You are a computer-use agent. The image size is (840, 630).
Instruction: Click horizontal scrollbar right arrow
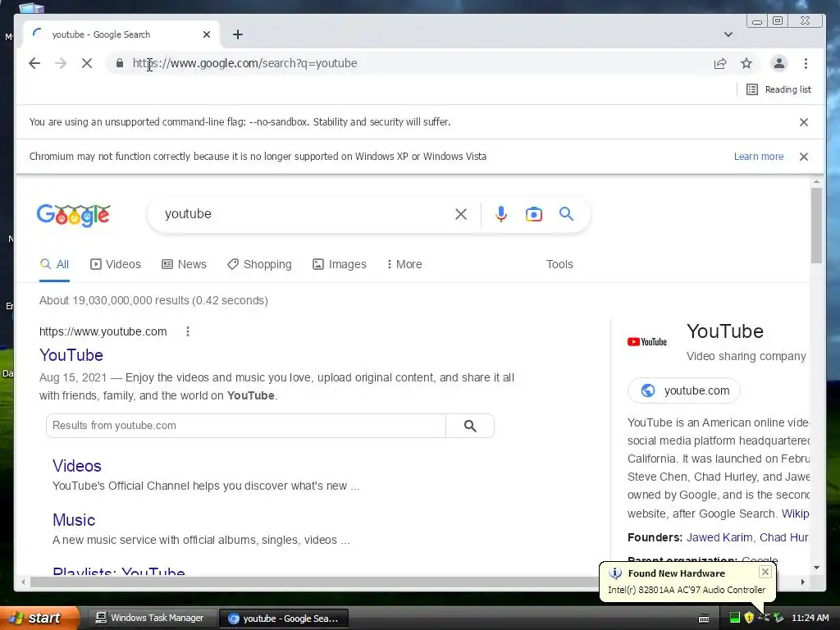[802, 582]
